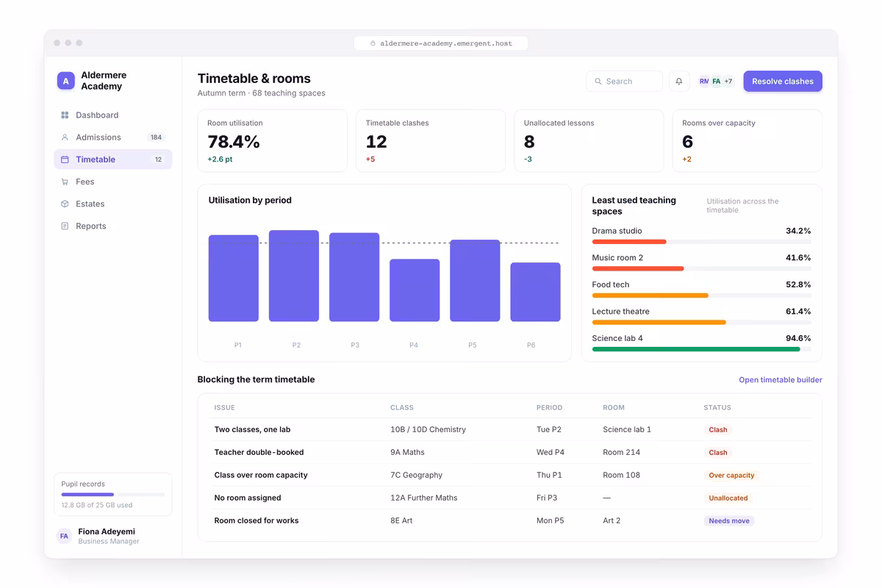Click "Room closed for works" issue
882x588 pixels.
pyautogui.click(x=257, y=521)
